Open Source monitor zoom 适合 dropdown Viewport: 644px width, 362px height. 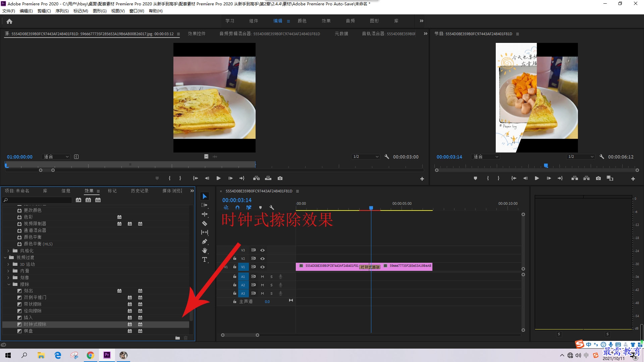56,157
